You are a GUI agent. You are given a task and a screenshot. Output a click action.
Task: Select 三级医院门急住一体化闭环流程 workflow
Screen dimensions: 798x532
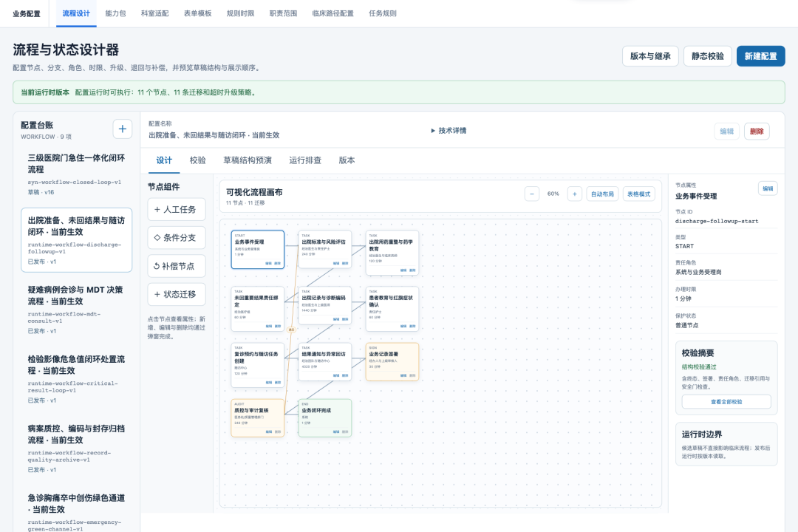pyautogui.click(x=76, y=174)
